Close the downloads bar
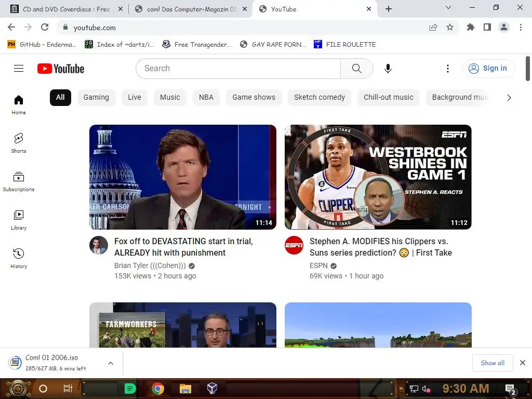Image resolution: width=532 pixels, height=399 pixels. (523, 363)
